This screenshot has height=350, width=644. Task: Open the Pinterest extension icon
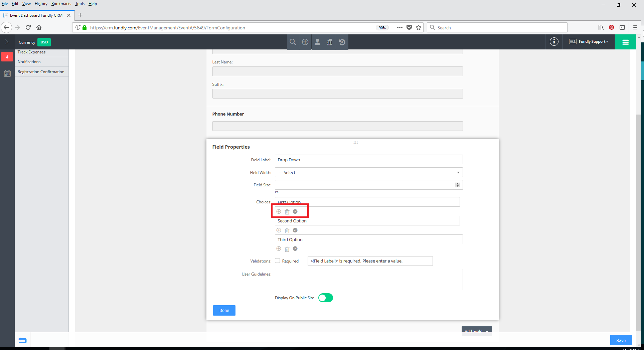(611, 27)
